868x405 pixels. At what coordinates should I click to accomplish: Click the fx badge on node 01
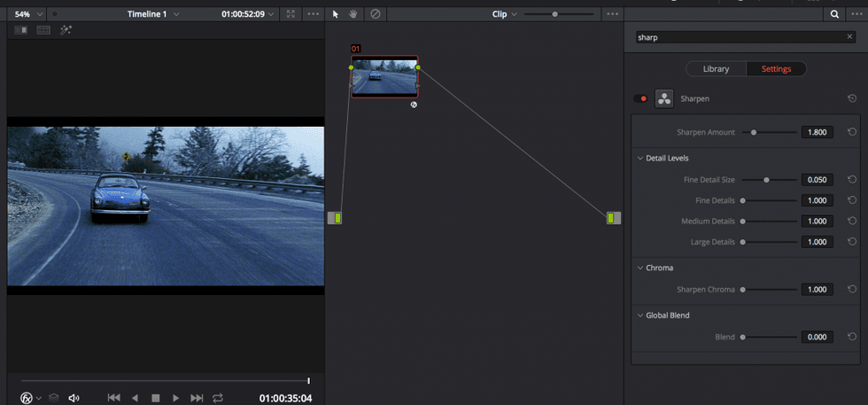click(414, 105)
